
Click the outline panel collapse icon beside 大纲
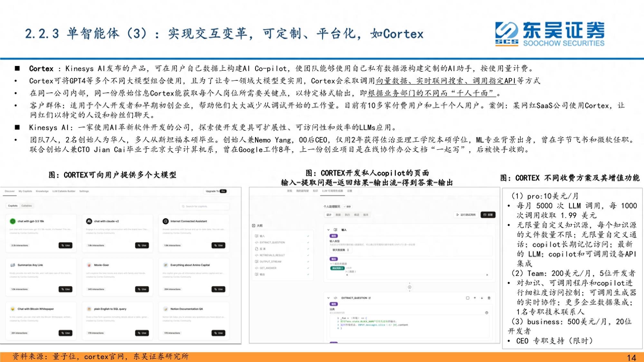click(254, 226)
